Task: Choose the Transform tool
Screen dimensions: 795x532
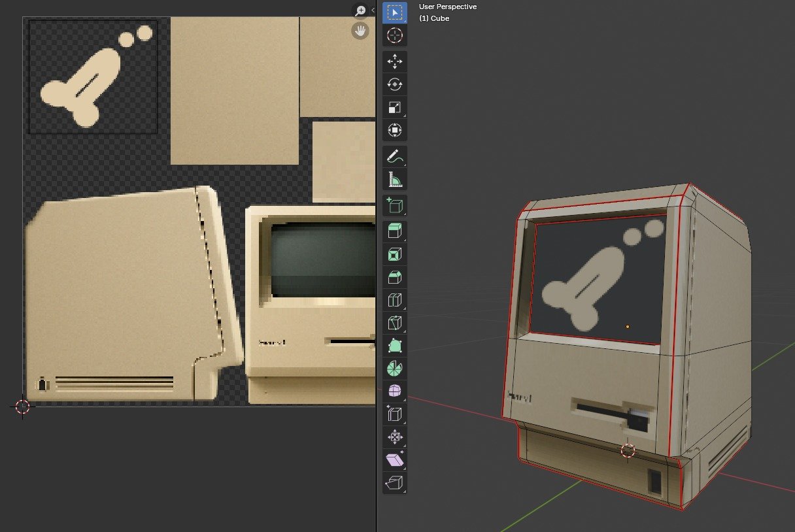Action: 395,131
